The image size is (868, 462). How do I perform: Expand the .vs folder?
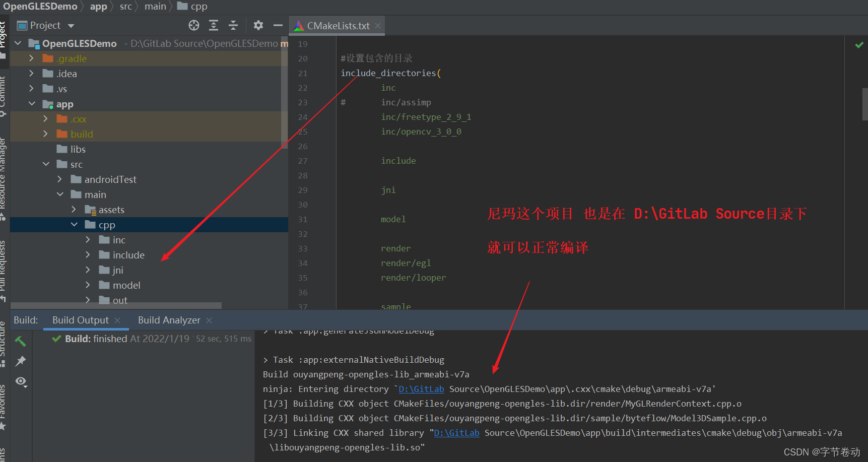point(32,89)
